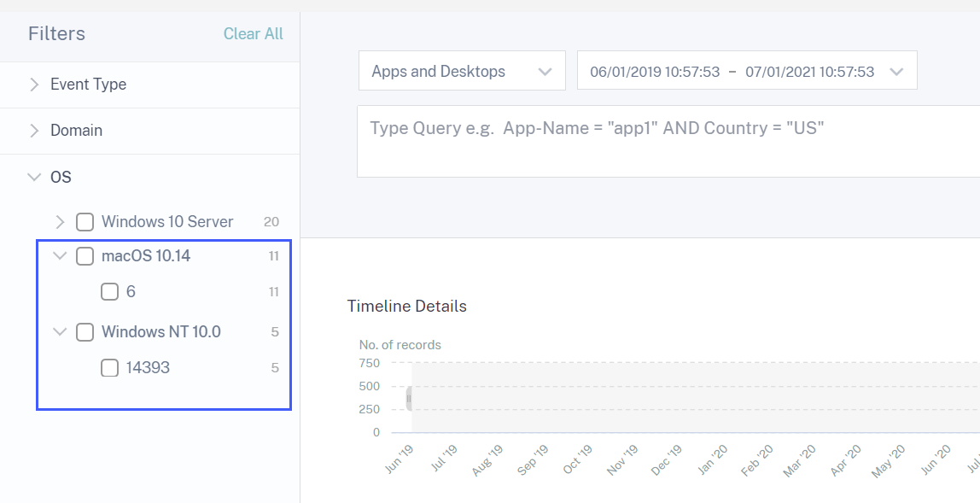
Task: Click the Type Query input field
Action: click(666, 141)
